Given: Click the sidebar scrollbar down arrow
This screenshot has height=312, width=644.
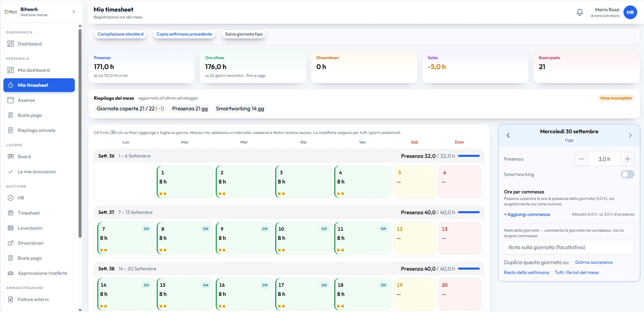Looking at the screenshot, I should pos(80,309).
